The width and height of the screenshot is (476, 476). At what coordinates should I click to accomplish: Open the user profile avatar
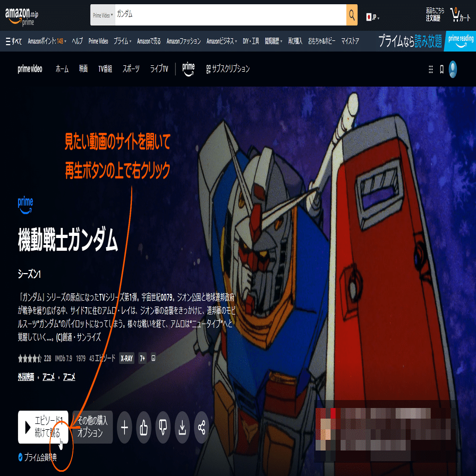pos(453,69)
